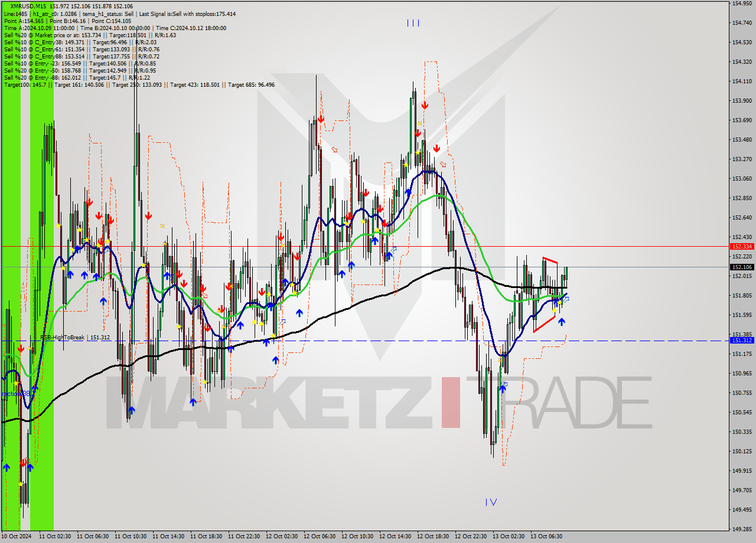Click the '11 Oct 02:30' time label
The image size is (756, 543).
[x=55, y=537]
